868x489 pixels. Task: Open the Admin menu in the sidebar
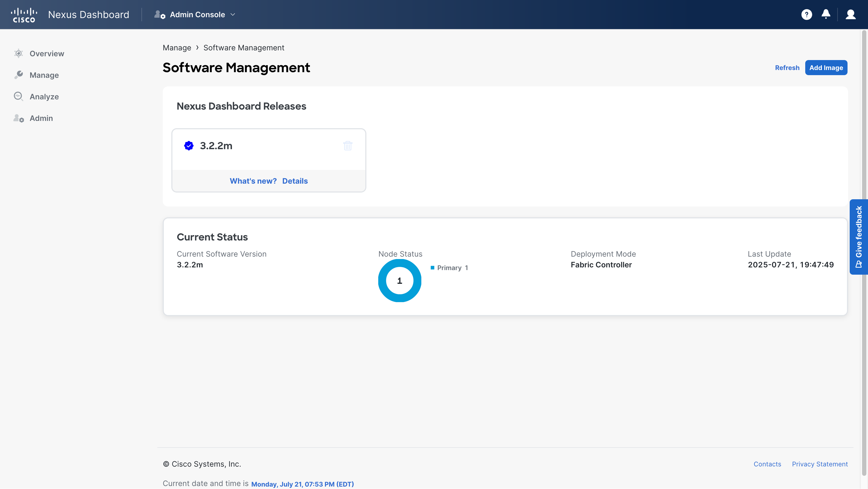41,118
